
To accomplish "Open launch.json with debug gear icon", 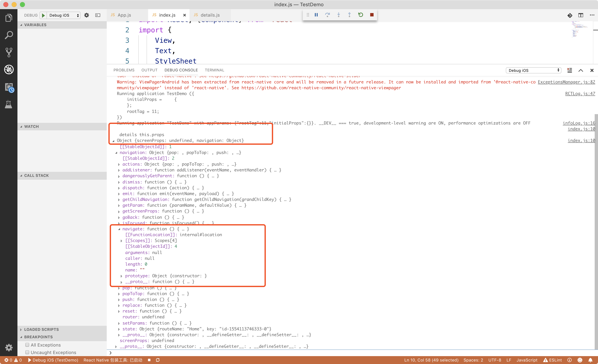I will 87,15.
